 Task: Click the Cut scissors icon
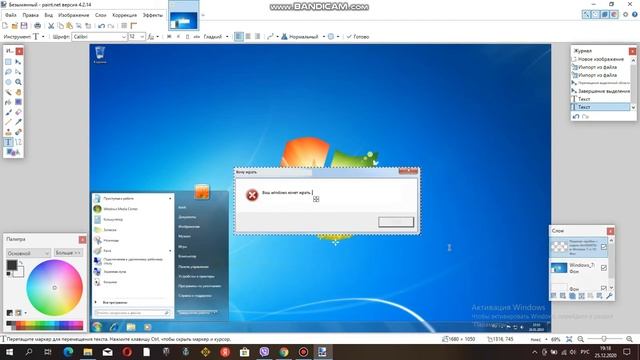point(51,26)
